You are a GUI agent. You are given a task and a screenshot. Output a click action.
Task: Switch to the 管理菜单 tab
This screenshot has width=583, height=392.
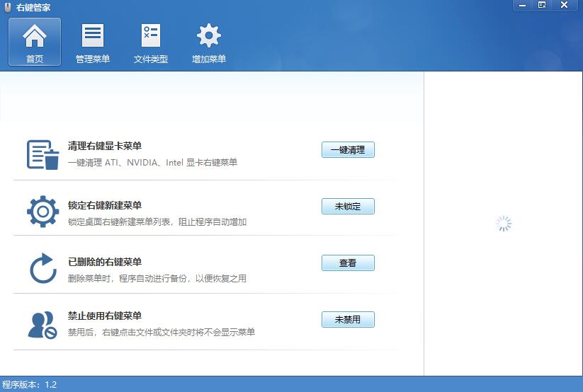point(93,42)
